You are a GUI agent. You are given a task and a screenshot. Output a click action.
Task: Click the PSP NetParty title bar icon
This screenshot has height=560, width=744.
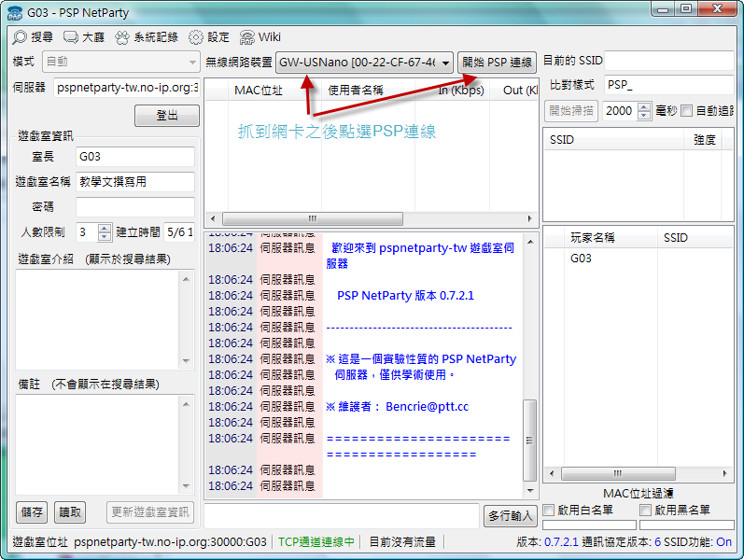15,13
